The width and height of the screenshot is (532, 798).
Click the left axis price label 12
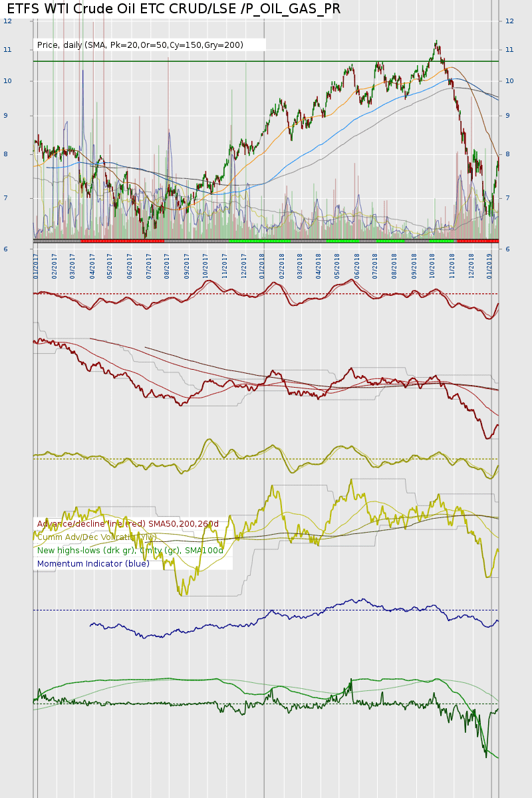[x=7, y=21]
